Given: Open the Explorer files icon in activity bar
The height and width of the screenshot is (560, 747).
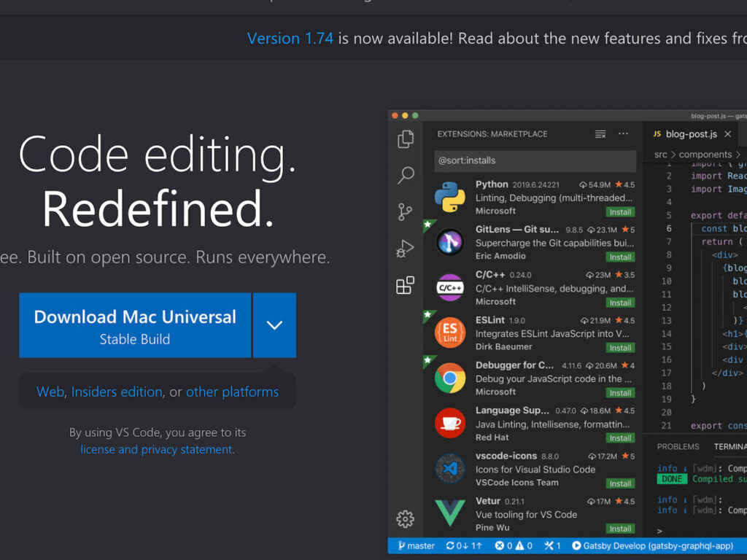Looking at the screenshot, I should coord(406,139).
